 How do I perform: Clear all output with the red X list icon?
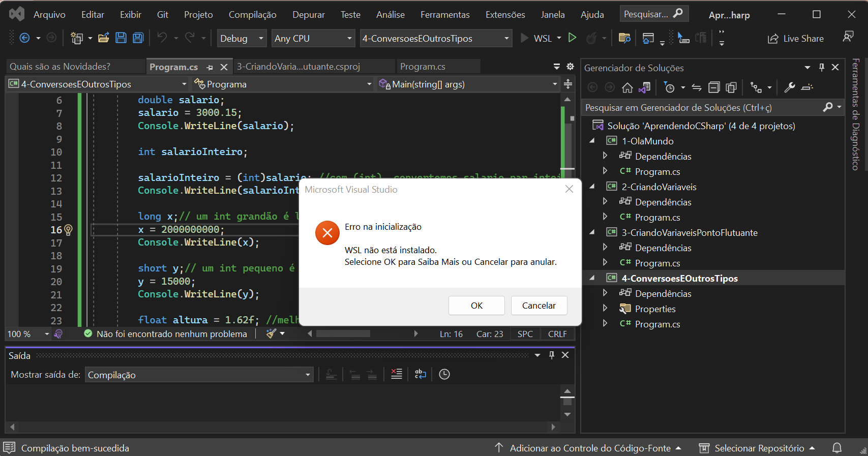pos(397,374)
